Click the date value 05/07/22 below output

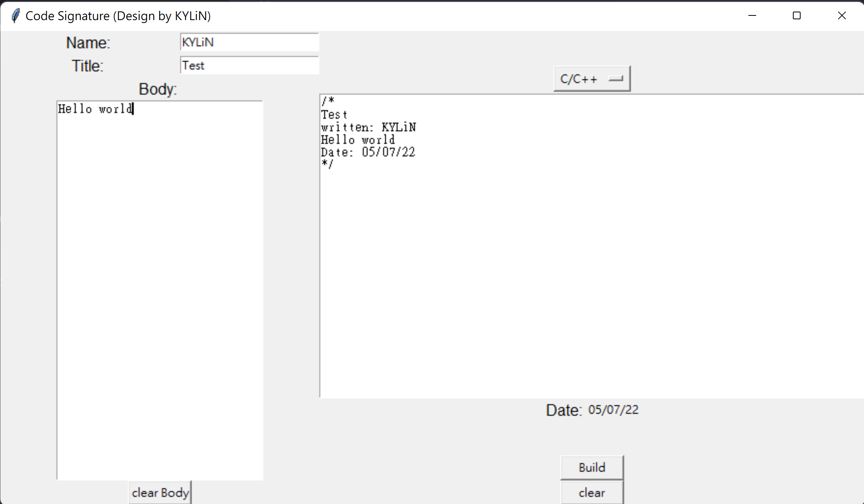point(613,410)
